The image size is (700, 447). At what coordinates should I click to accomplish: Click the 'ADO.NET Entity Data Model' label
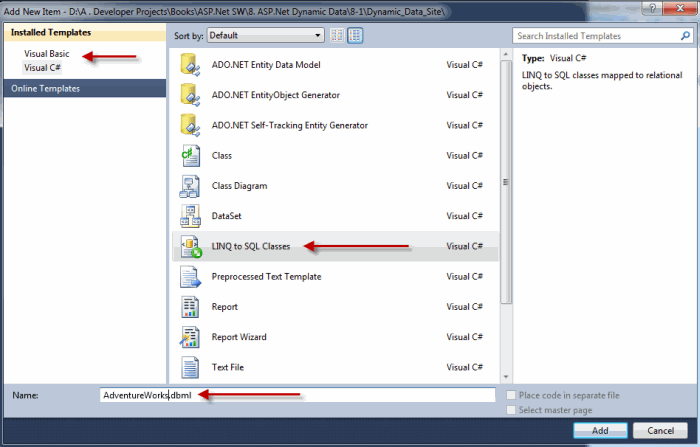(x=266, y=65)
